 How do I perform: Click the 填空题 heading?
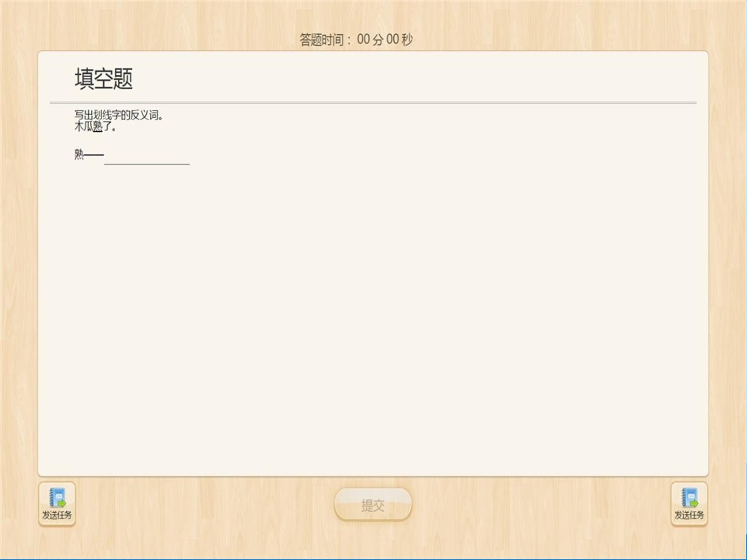click(104, 79)
